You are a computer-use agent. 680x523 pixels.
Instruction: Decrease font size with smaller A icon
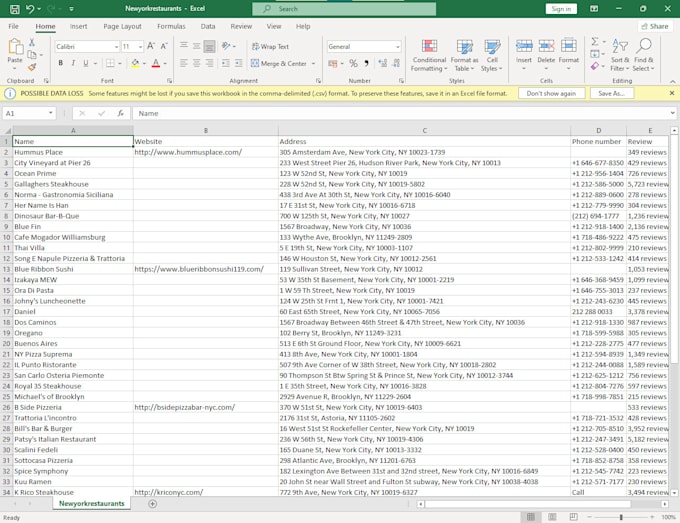(164, 46)
